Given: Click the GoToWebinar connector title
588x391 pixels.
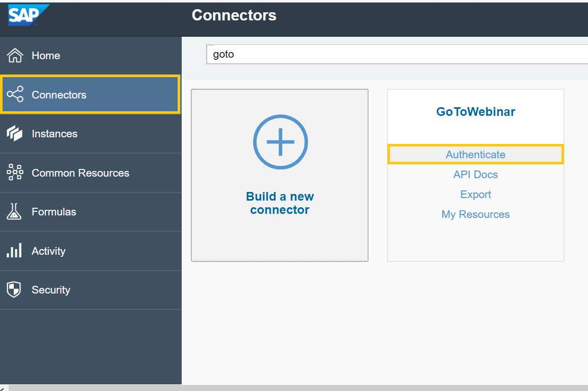Looking at the screenshot, I should [476, 112].
